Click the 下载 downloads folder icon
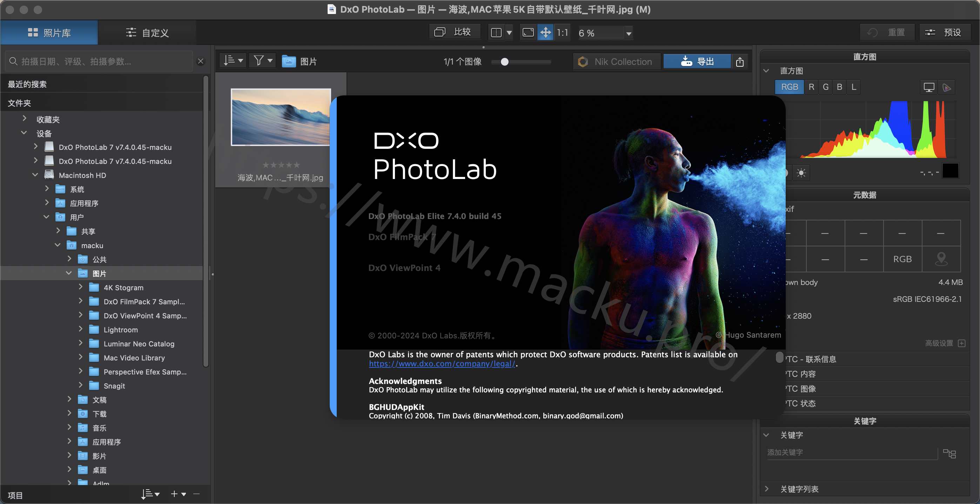 click(83, 414)
